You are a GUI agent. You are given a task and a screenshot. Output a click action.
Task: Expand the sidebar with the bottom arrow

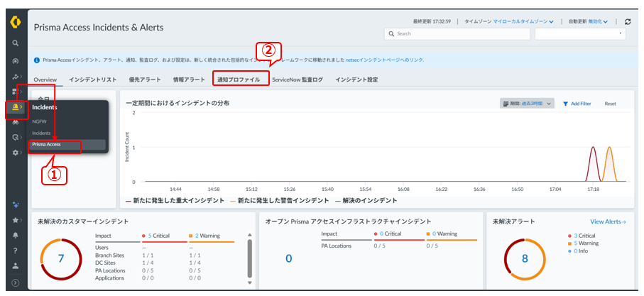[15, 283]
